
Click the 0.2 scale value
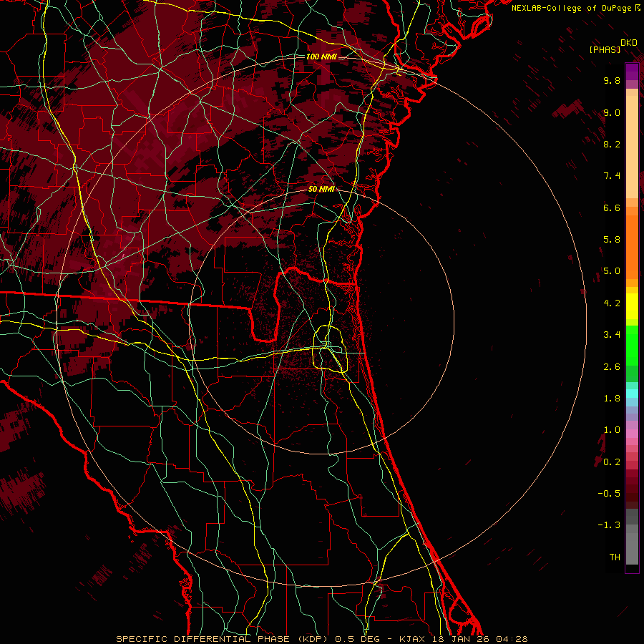[612, 462]
